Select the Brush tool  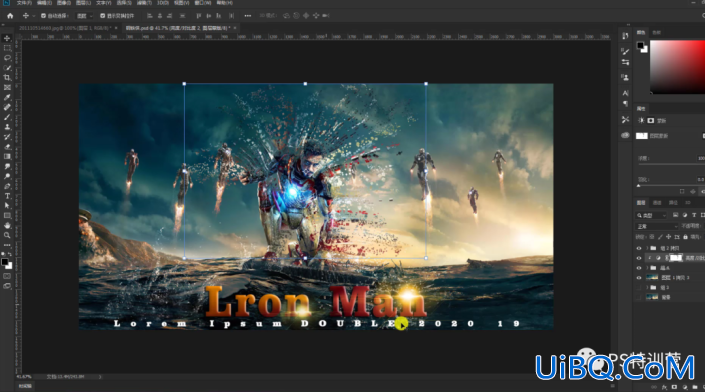7,117
